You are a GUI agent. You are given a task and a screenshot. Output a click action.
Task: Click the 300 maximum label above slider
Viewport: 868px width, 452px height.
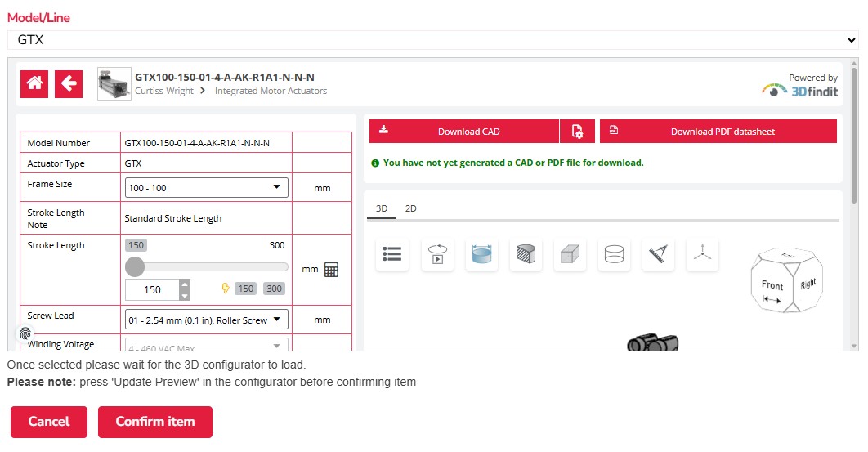[277, 245]
